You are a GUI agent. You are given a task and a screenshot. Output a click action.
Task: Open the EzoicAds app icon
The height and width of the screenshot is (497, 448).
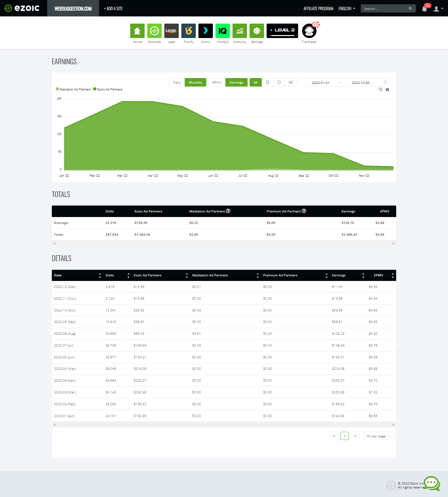(x=154, y=31)
